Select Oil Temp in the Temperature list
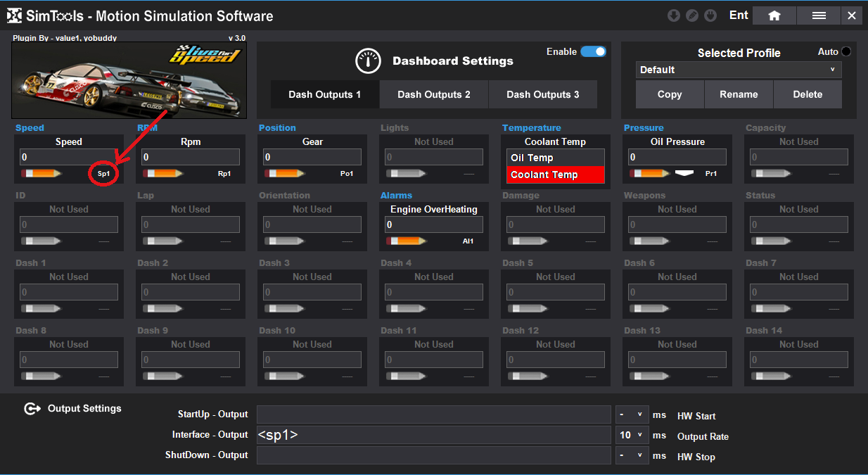 click(x=556, y=158)
